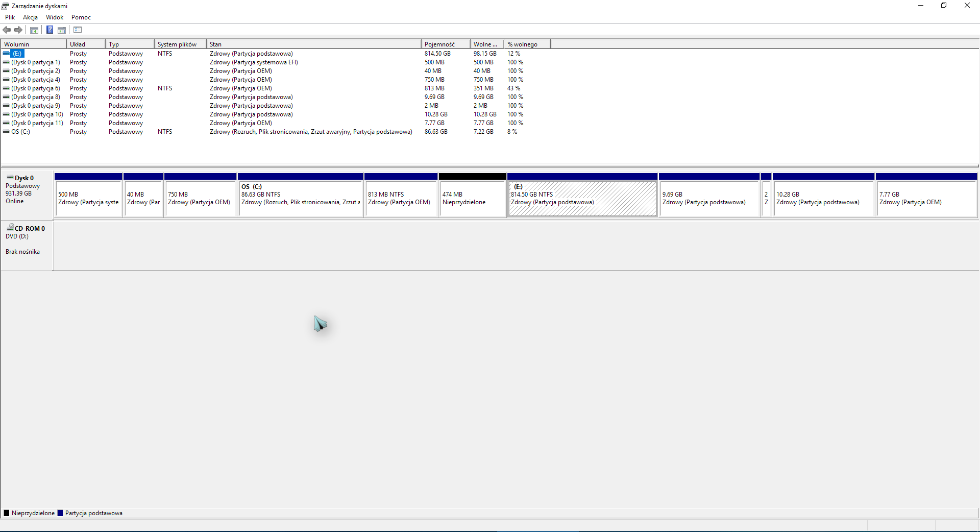Select the OS (C:) volume row

pos(20,132)
